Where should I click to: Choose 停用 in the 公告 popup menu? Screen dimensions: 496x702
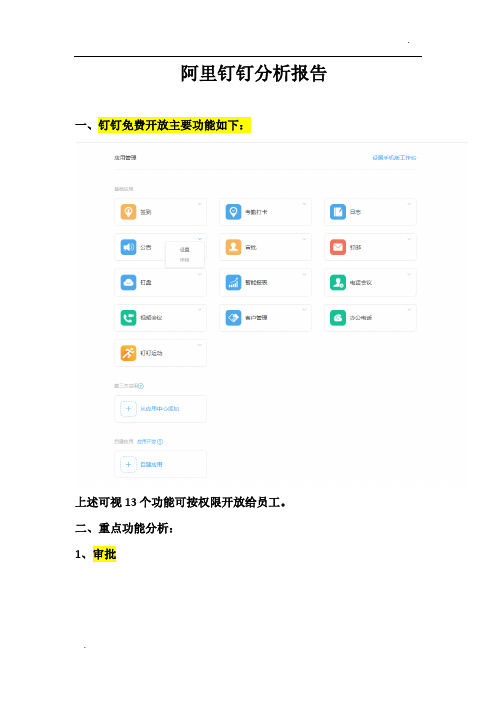184,260
